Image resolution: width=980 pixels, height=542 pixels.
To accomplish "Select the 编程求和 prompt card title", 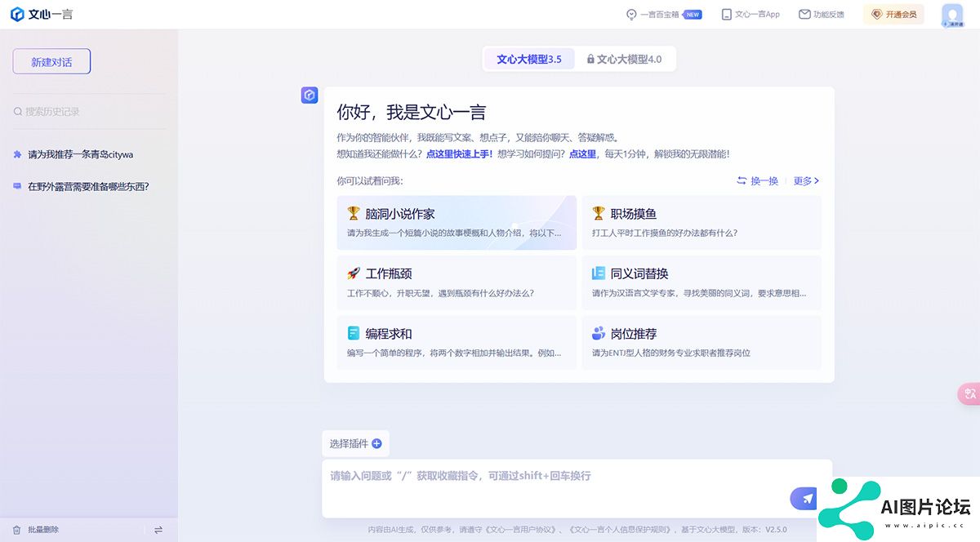I will 389,334.
